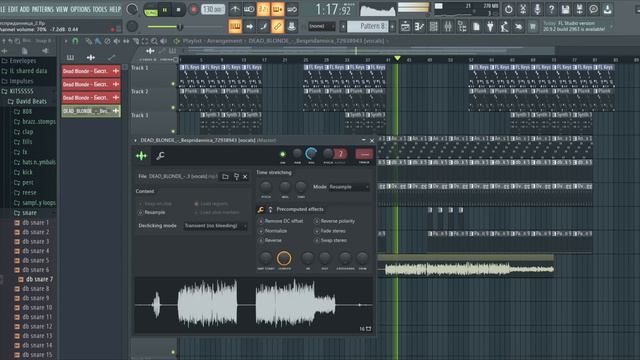
Task: Open the Mixer icon in the toolbar
Action: 448,27
